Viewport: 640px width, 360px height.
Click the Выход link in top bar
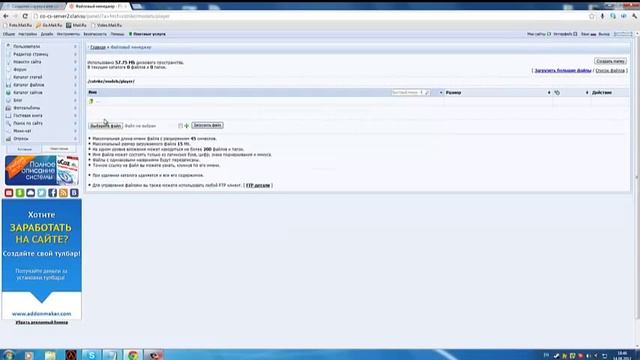coord(604,34)
